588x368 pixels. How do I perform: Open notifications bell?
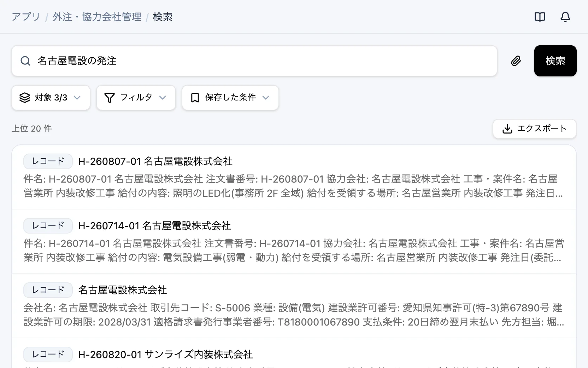point(565,17)
